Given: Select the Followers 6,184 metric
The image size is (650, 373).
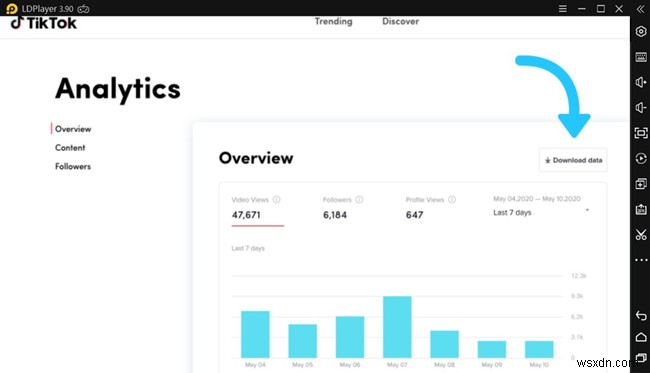Looking at the screenshot, I should tap(343, 209).
